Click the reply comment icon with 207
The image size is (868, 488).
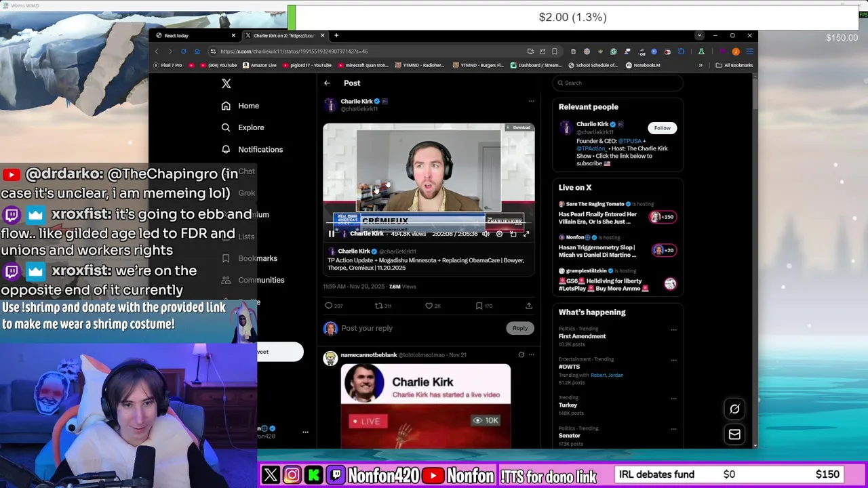(333, 306)
